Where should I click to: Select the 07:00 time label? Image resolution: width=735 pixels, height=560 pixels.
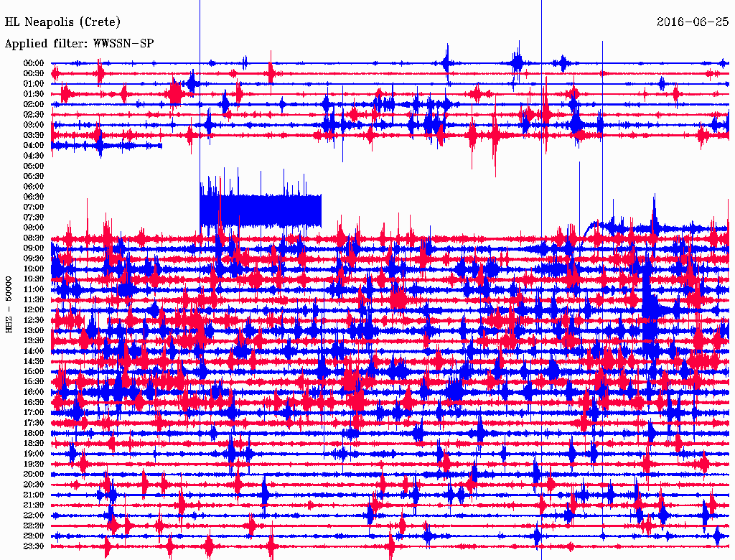(34, 207)
